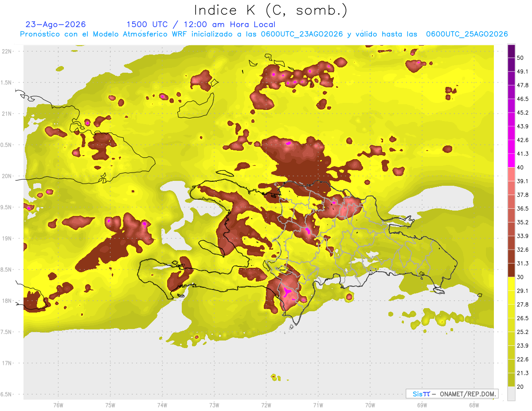Click the valid-until time "0600UTC_25AGO2026"
The width and height of the screenshot is (532, 411).
(467, 34)
